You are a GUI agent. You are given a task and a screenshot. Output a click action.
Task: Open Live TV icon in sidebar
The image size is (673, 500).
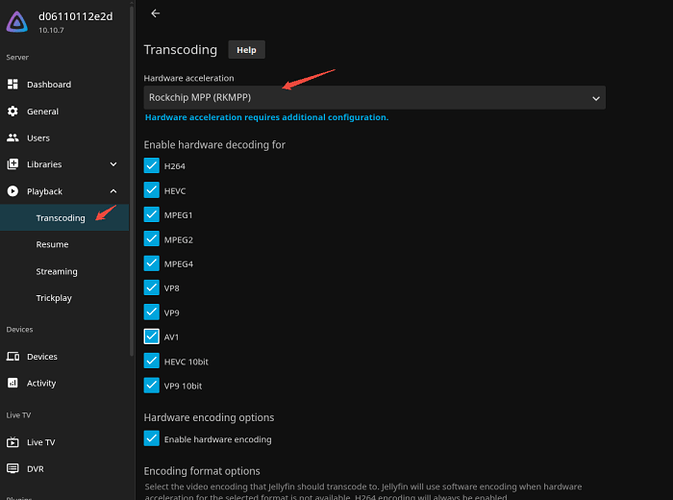(x=13, y=442)
